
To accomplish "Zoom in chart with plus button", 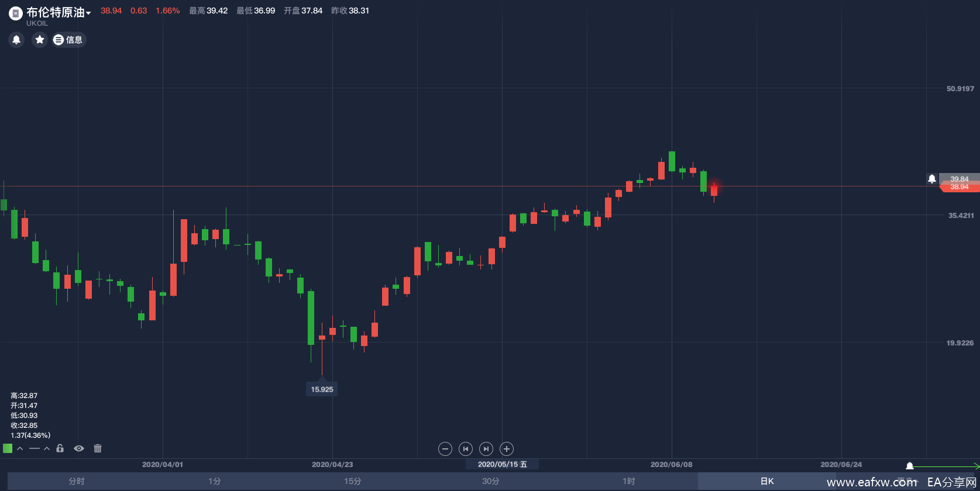I will coord(507,449).
